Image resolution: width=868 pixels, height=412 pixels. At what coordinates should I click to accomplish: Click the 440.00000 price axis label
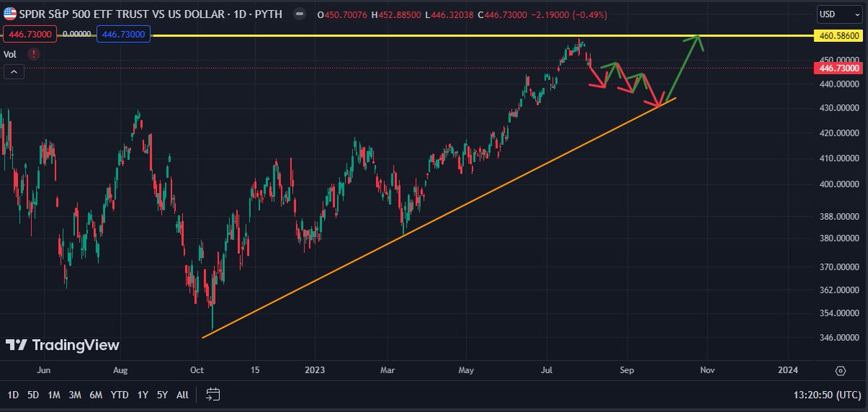pos(840,84)
